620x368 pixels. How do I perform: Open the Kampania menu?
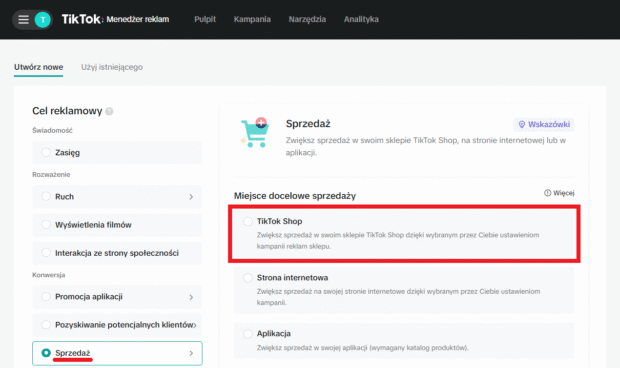[252, 19]
